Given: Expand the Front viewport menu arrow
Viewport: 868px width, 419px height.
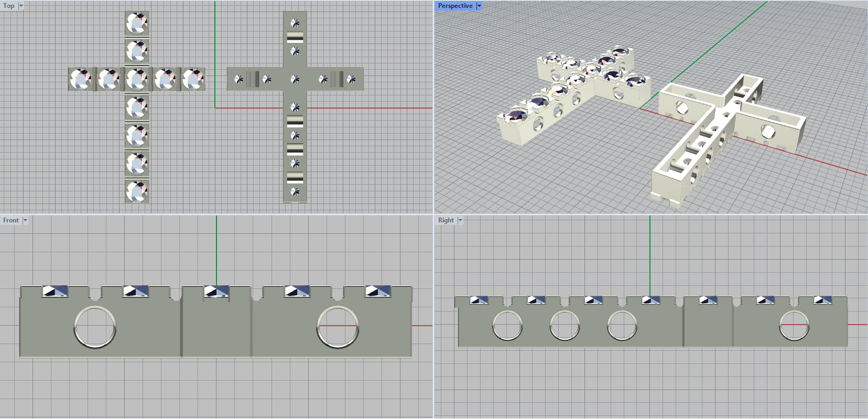Looking at the screenshot, I should point(25,220).
